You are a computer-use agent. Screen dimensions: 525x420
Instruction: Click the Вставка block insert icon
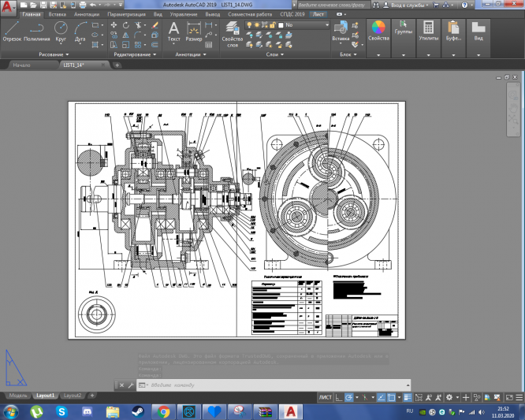pos(341,28)
